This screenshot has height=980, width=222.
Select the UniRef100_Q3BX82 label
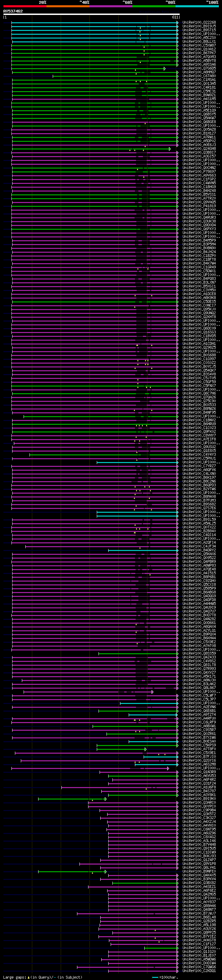199,883
